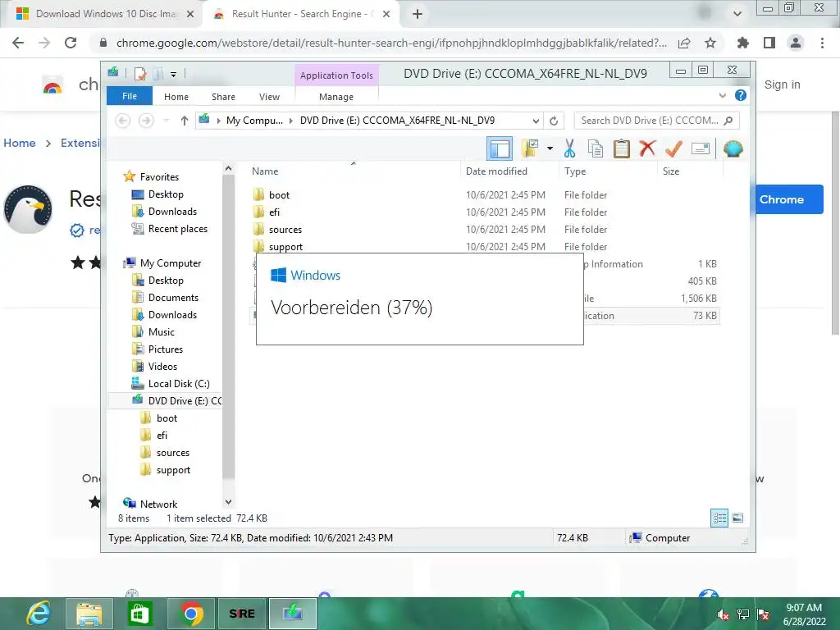Switch to the Share ribbon tab
This screenshot has height=630, width=840.
point(223,97)
